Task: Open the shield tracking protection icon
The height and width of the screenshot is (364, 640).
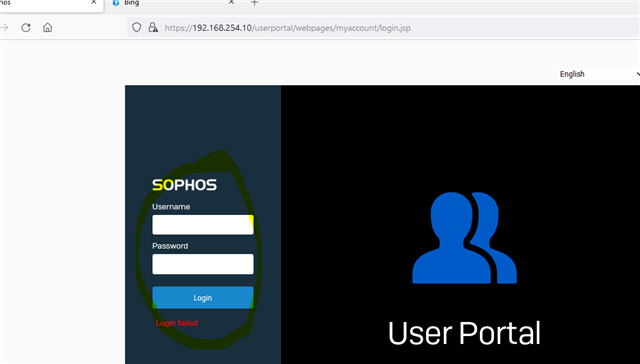Action: coord(136,28)
